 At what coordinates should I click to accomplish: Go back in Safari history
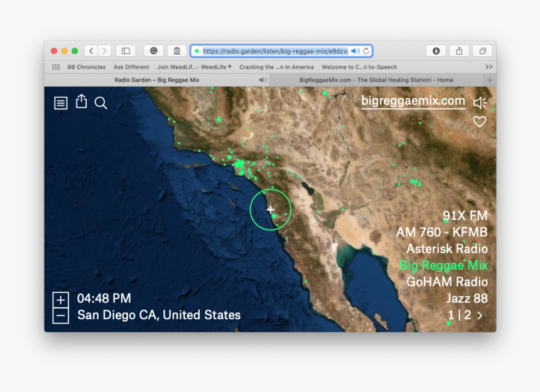click(91, 51)
